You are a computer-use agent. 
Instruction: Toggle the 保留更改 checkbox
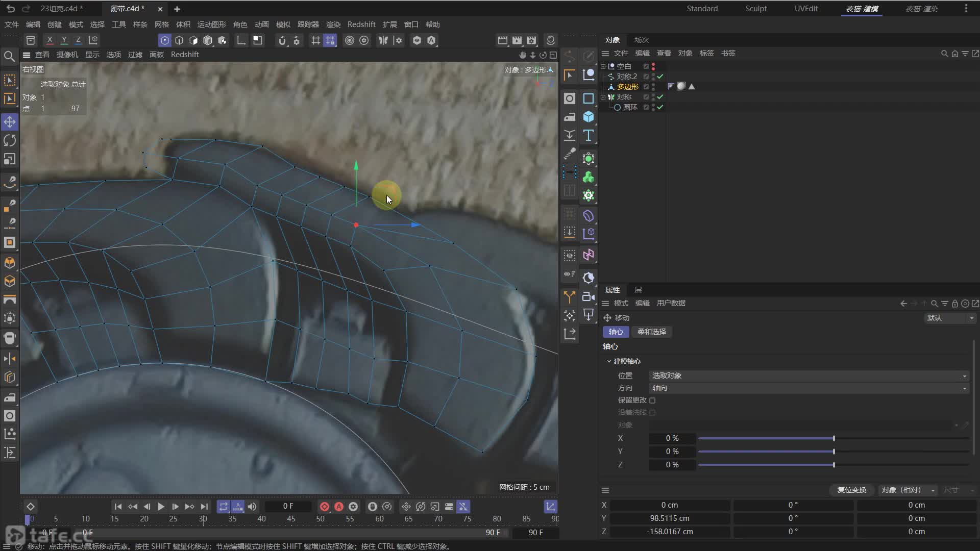coord(652,400)
